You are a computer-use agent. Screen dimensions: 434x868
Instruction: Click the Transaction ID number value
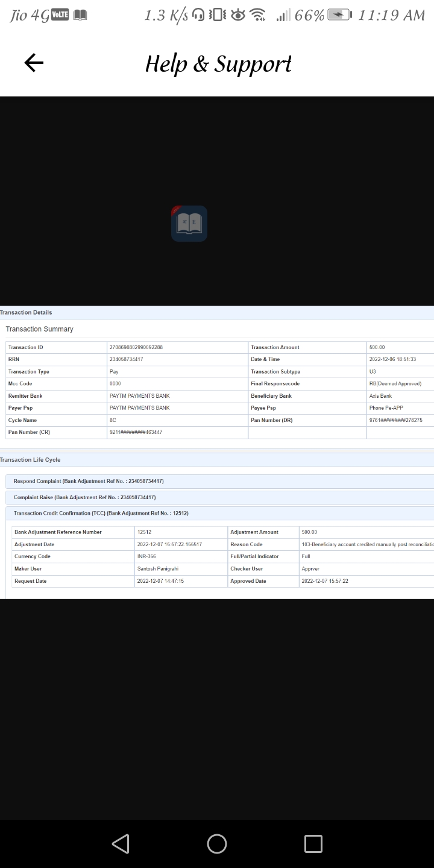coord(136,348)
